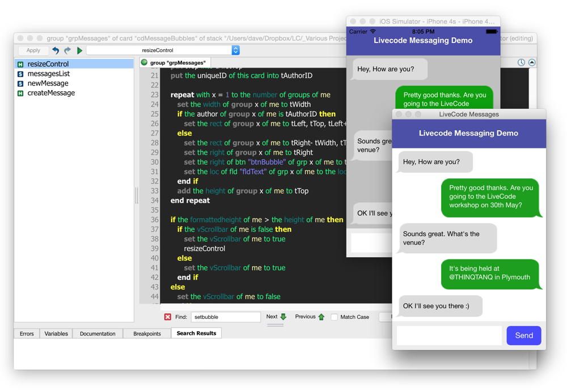The image size is (567, 392).
Task: Click the clock icon above the script editor
Action: [x=521, y=62]
